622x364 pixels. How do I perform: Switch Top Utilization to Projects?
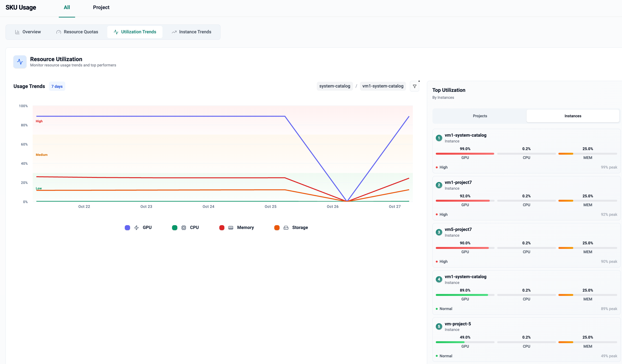[x=480, y=116]
